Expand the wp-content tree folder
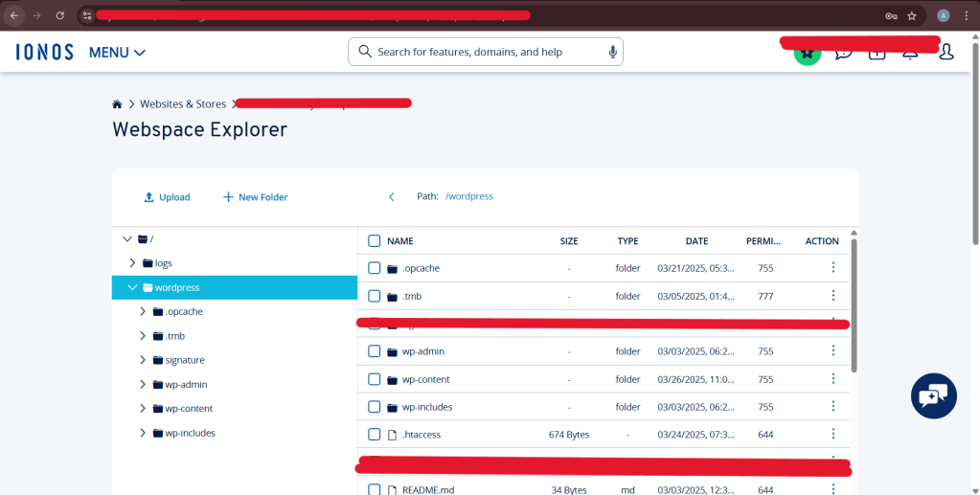 143,408
